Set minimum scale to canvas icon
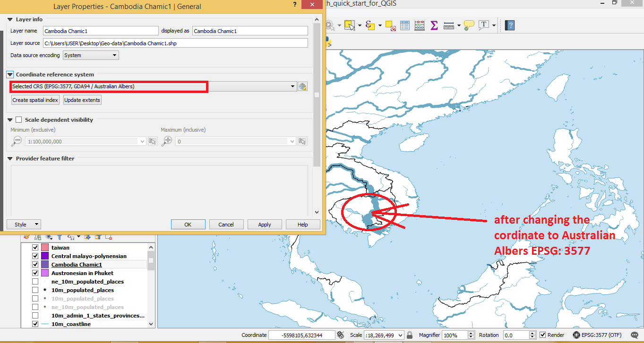This screenshot has width=644, height=343. pyautogui.click(x=153, y=141)
